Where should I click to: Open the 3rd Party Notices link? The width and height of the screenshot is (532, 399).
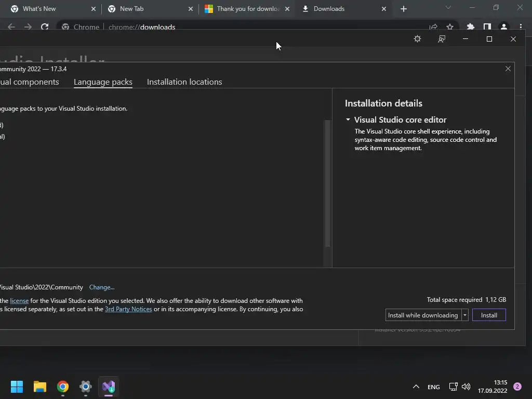coord(128,309)
